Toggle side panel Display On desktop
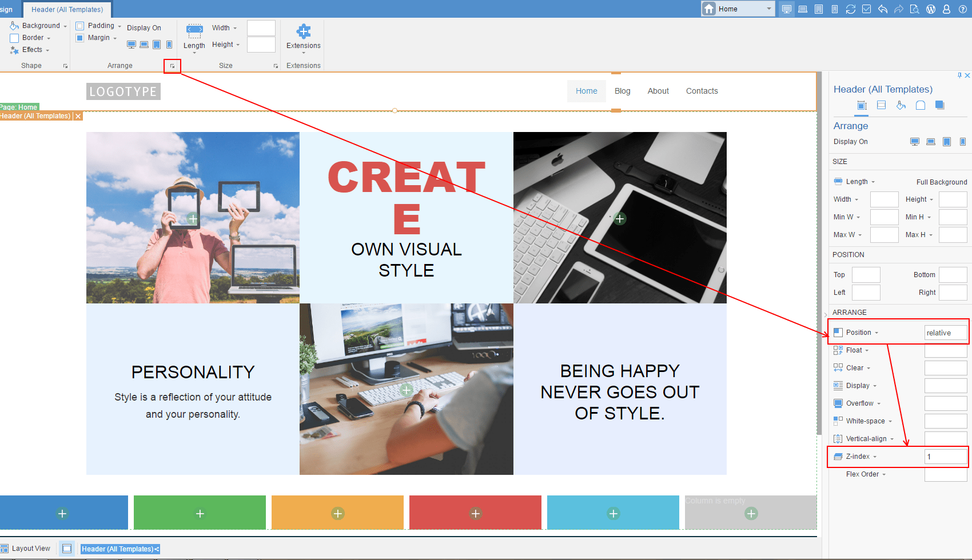This screenshot has width=972, height=560. point(915,142)
